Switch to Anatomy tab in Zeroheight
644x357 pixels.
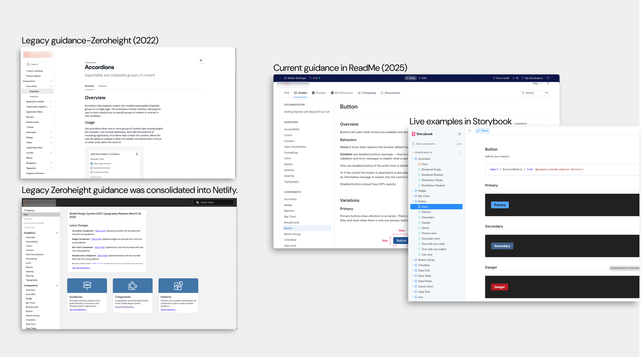point(103,86)
